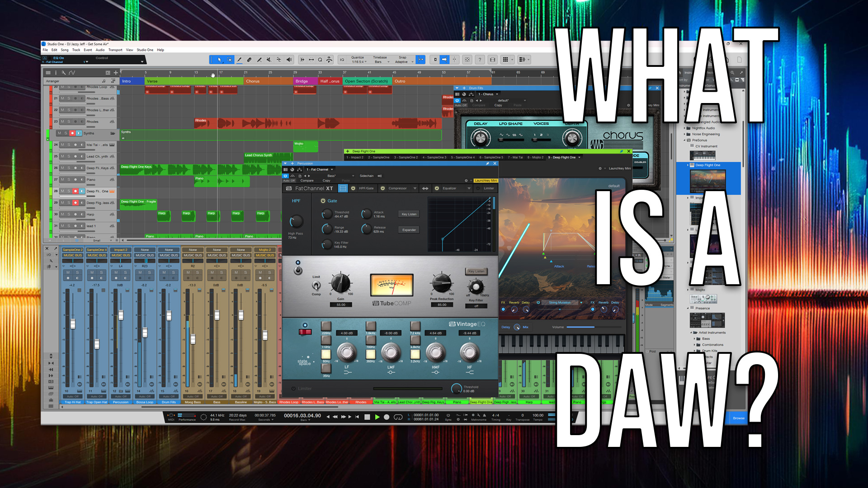Pin the Percussion Fat Channel window
The height and width of the screenshot is (488, 868).
(x=487, y=164)
